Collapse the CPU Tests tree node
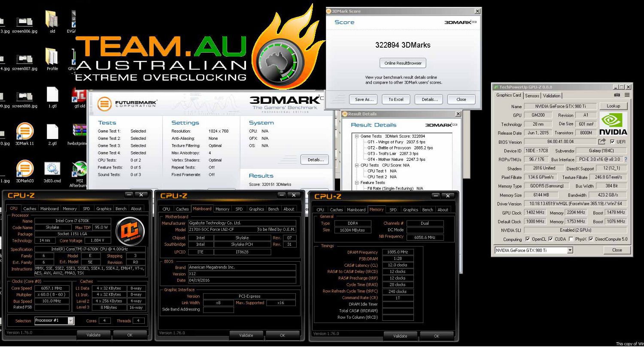644x347 pixels. click(x=356, y=165)
